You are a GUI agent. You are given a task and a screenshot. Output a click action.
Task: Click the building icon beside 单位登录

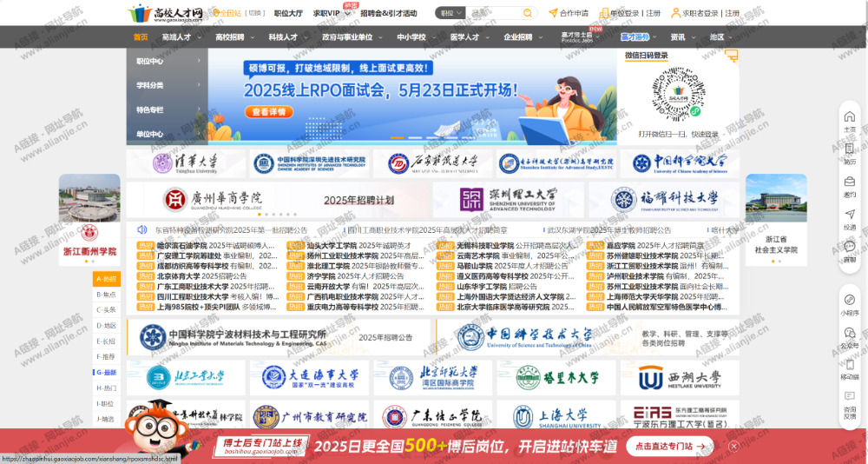coord(604,13)
